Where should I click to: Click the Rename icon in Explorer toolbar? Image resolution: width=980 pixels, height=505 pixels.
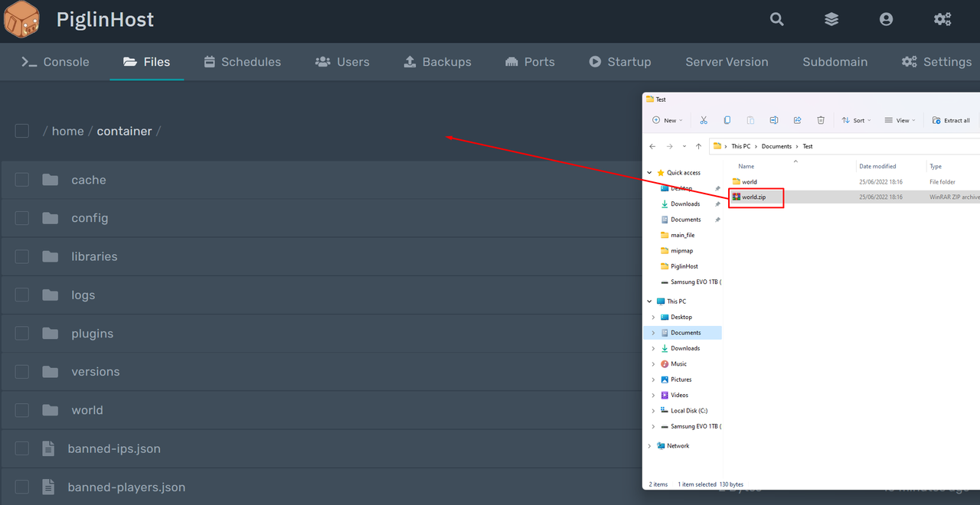pyautogui.click(x=774, y=120)
